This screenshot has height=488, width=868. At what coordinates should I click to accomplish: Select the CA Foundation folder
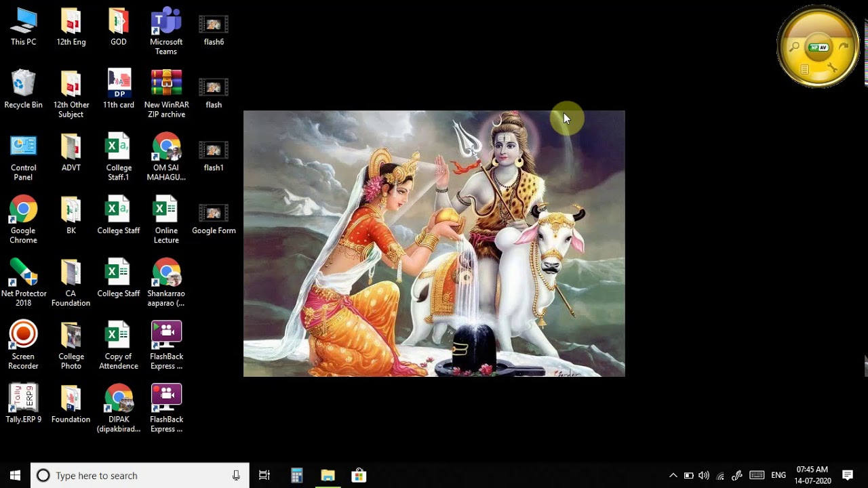click(71, 283)
